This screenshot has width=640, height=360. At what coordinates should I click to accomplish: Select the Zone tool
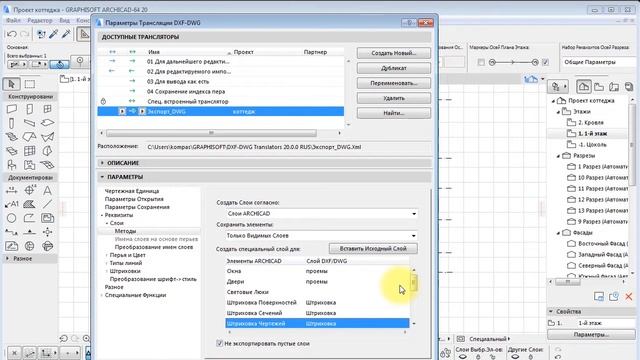pyautogui.click(x=29, y=165)
